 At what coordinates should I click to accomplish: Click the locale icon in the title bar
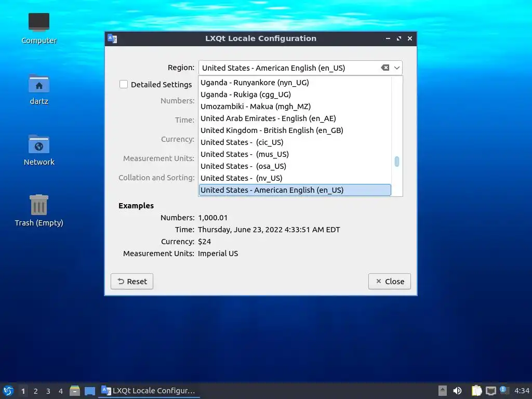(112, 38)
